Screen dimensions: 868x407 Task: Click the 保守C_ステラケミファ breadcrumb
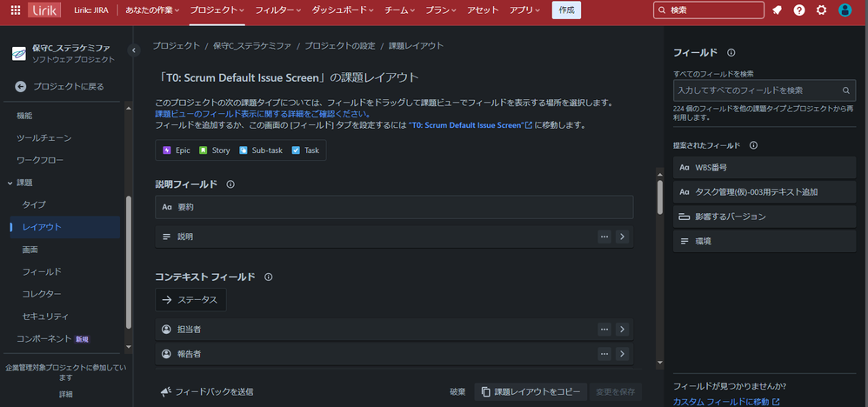click(x=252, y=46)
